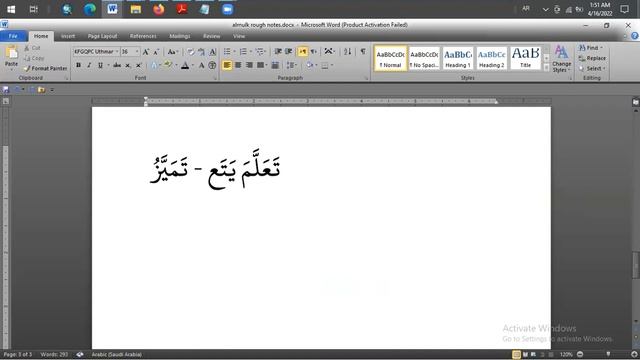This screenshot has width=640, height=360.
Task: Switch to the Page Layout tab
Action: (102, 36)
